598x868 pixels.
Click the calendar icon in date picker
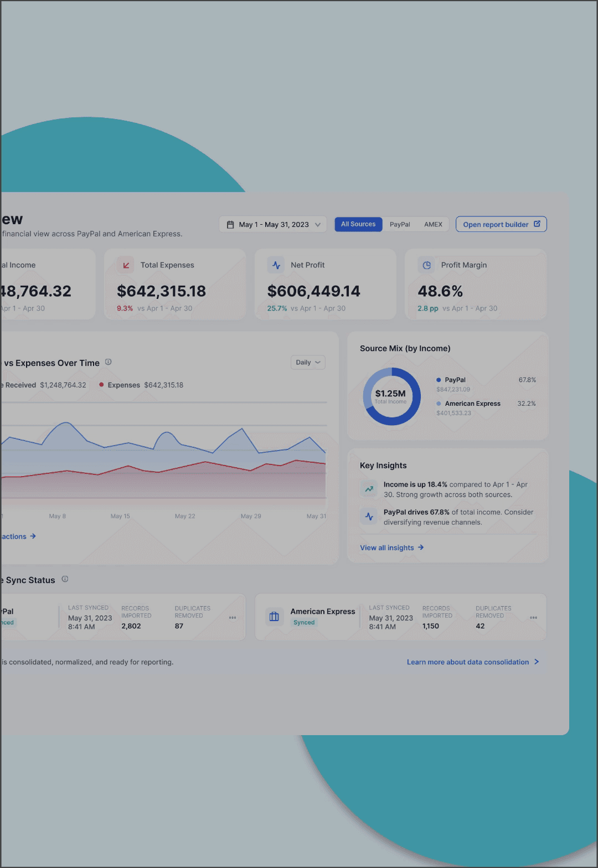point(230,225)
